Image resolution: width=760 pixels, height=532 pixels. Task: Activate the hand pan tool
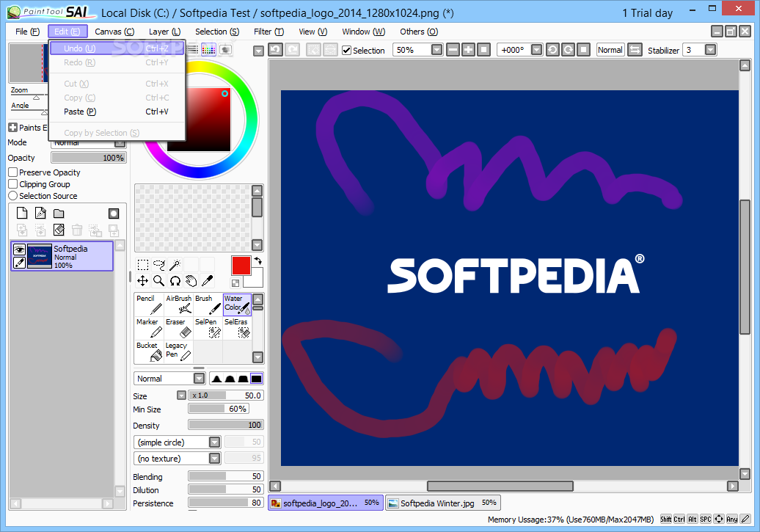coord(191,281)
